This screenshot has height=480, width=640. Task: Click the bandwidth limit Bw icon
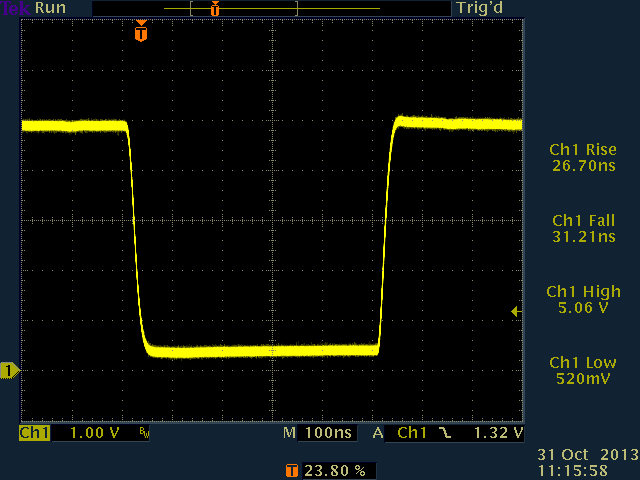[x=144, y=434]
